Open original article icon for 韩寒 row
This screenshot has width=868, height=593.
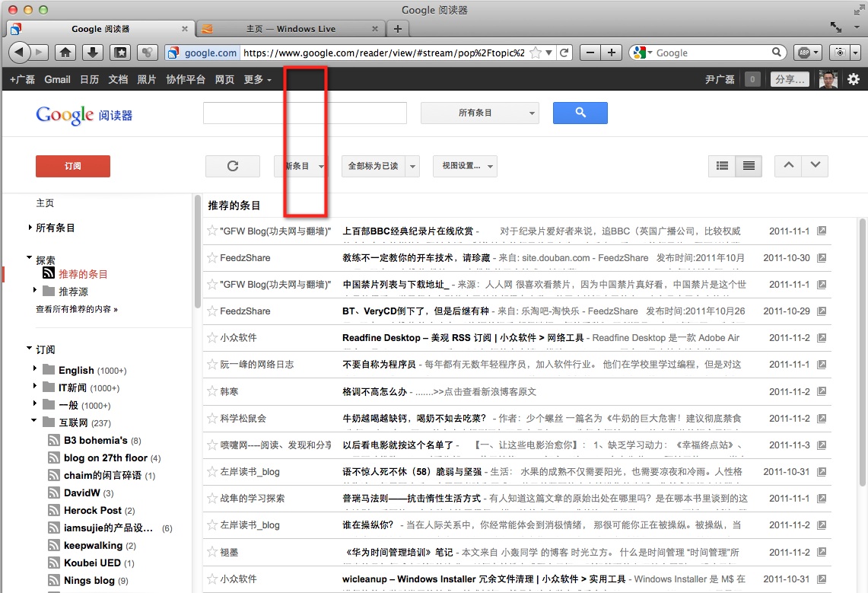coord(822,391)
